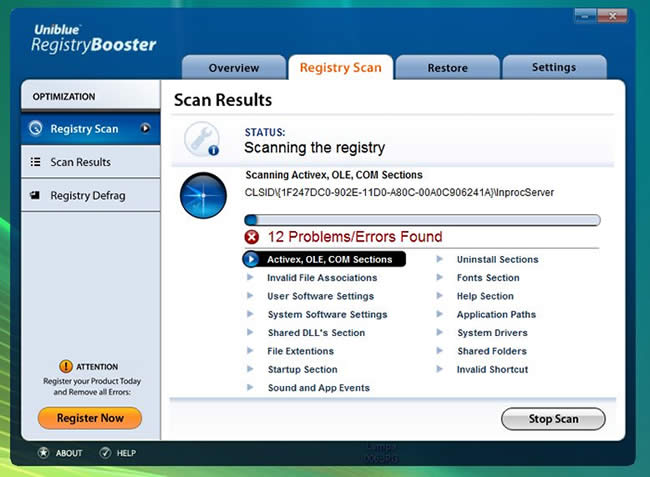This screenshot has width=650, height=477.
Task: Click arrow beside Help Section
Action: click(440, 295)
